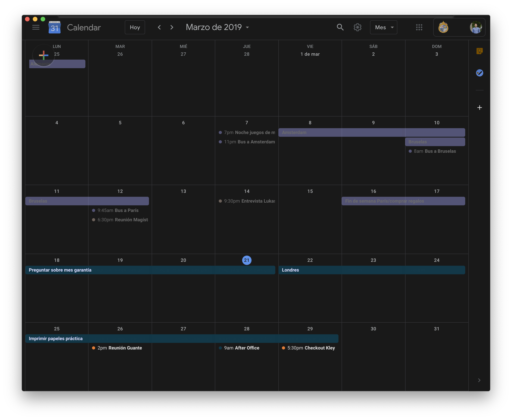Open the 9am After Office event

click(247, 348)
